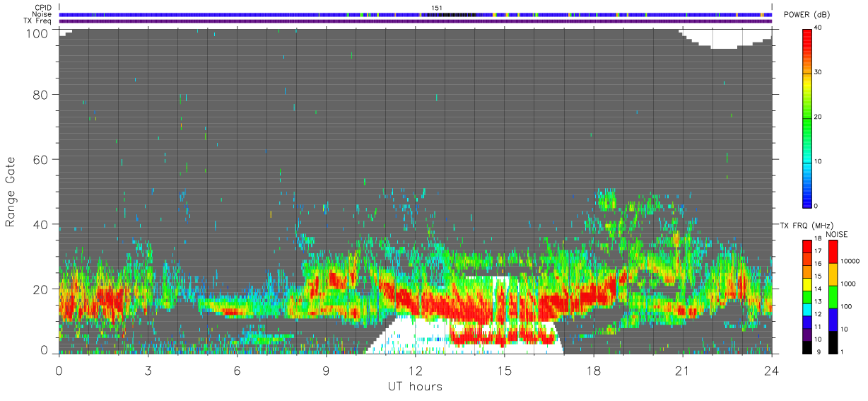Click the UT hours x-axis title
Viewport: 868px width, 401px height.
click(x=415, y=386)
